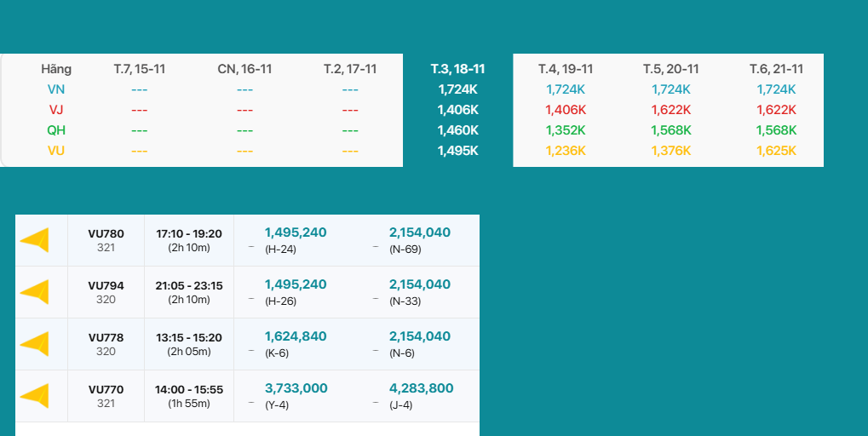Click the VJ 1,622K price on 20-11
This screenshot has width=868, height=436.
[671, 110]
